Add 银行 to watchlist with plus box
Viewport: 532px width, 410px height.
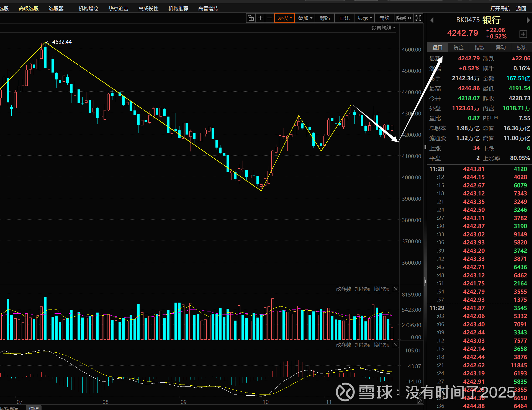pos(523,34)
